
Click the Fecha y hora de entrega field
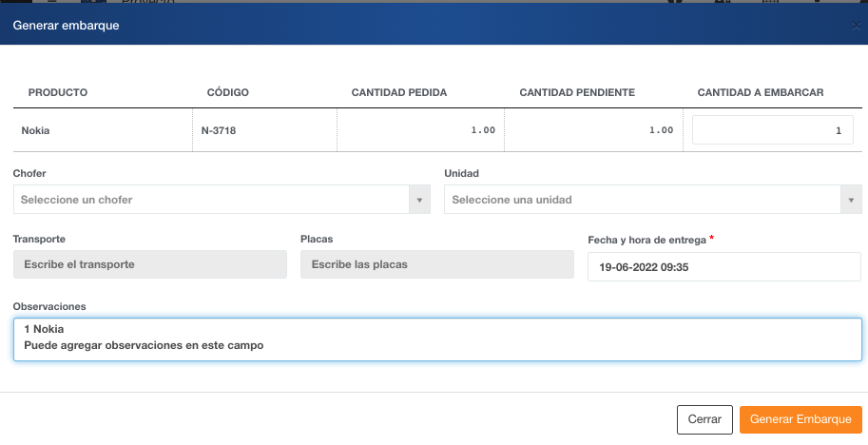(x=724, y=267)
